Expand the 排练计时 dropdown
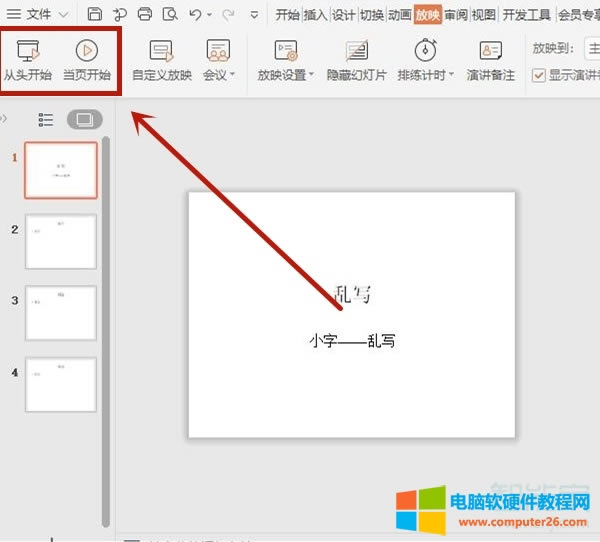600x542 pixels. (425, 75)
